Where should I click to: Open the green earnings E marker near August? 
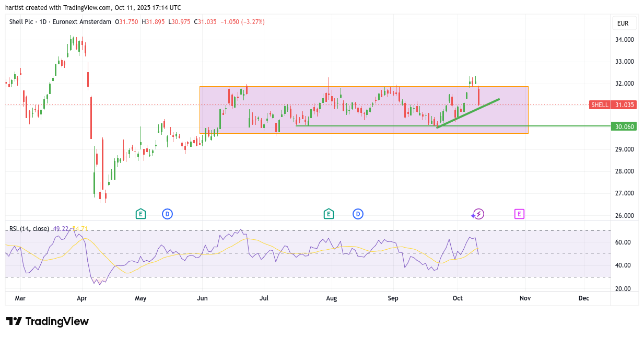tap(329, 214)
